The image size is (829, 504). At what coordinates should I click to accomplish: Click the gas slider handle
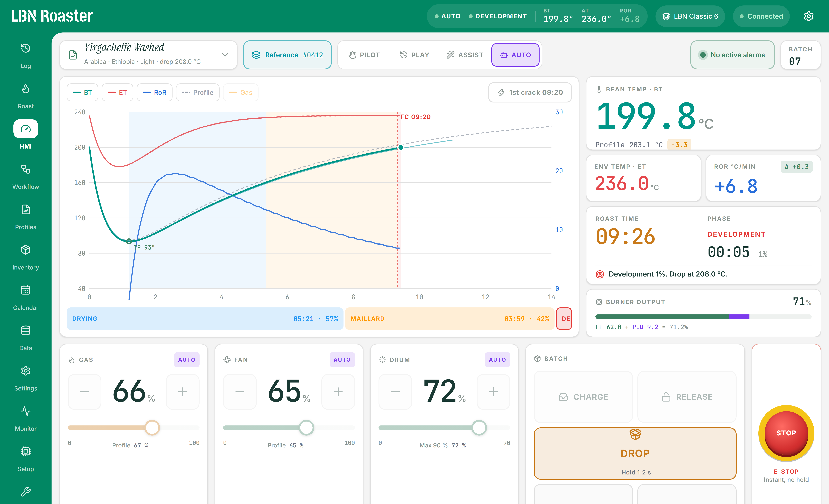152,428
